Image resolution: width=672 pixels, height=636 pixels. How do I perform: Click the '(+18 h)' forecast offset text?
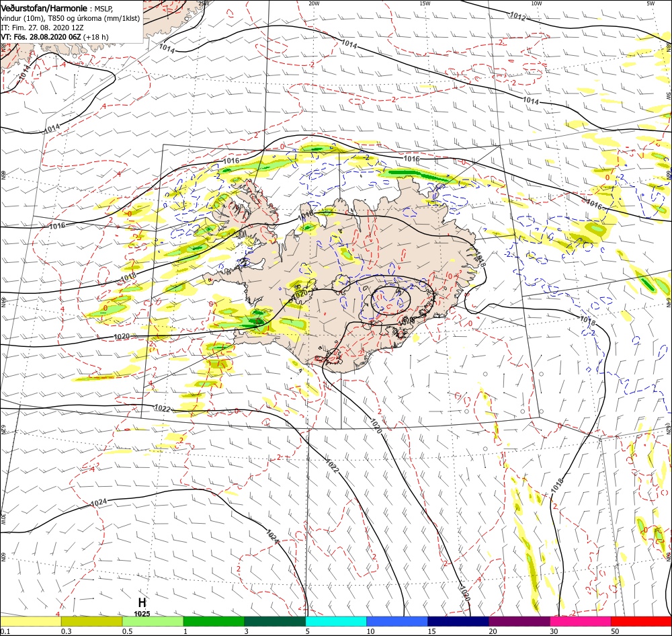point(96,37)
